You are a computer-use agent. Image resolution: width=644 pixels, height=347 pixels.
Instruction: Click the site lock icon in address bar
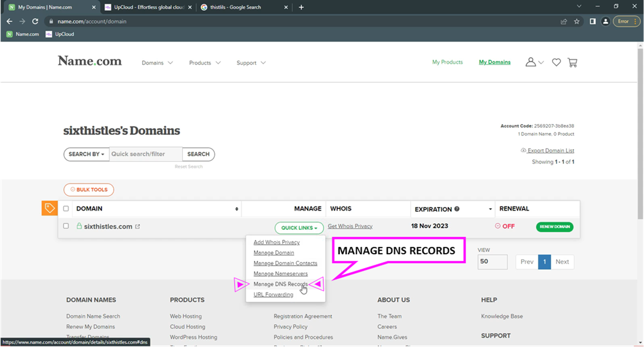(51, 21)
